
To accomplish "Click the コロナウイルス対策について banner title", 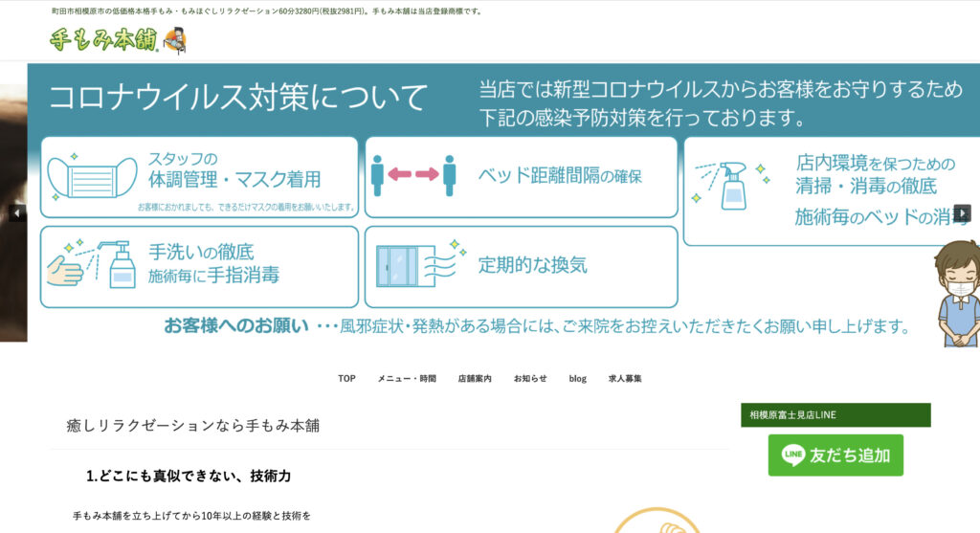I will click(x=237, y=98).
